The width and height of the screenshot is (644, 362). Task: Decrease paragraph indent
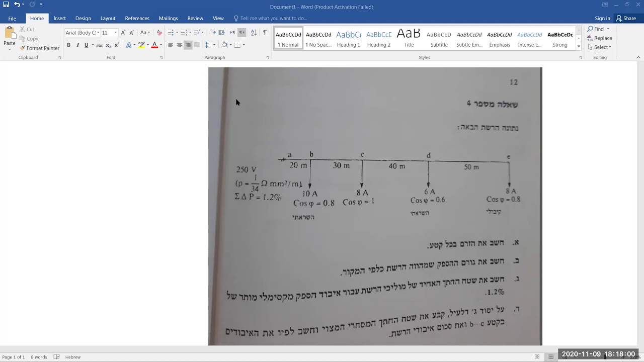(x=212, y=33)
